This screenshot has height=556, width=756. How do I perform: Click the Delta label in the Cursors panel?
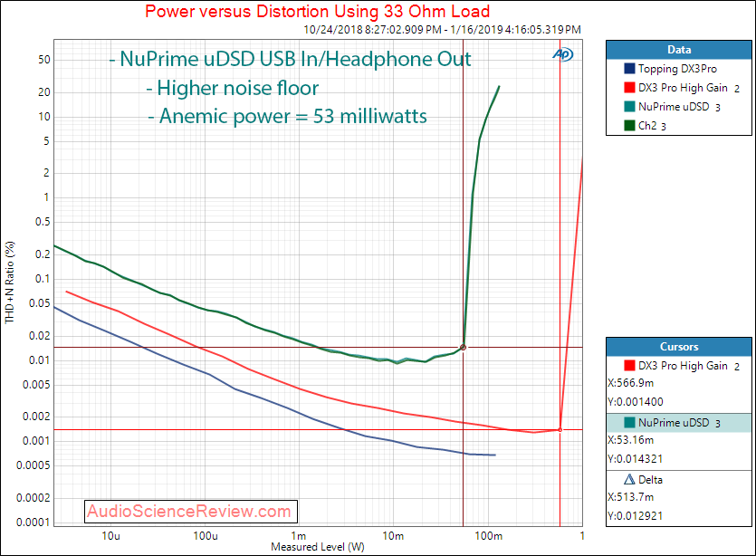click(x=650, y=480)
